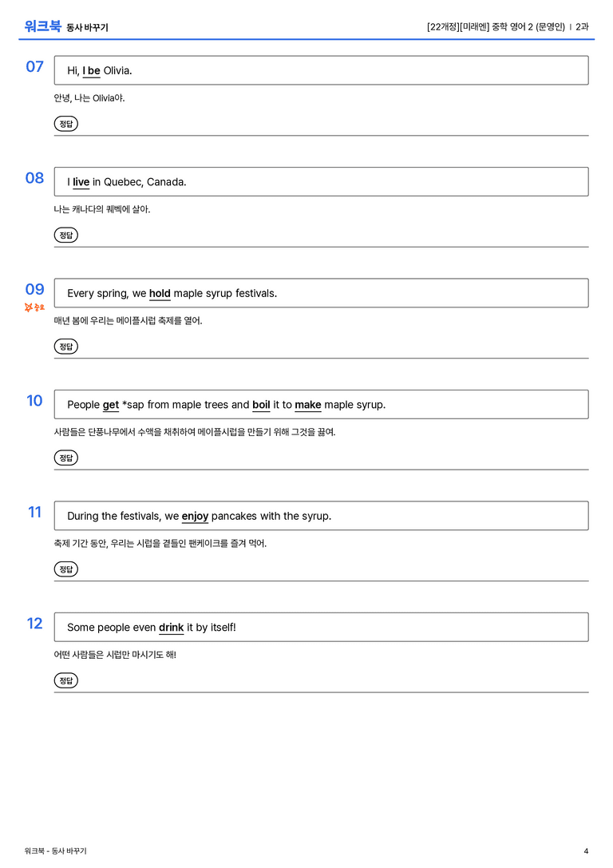Screen dimensions: 613x868
Task: Click the orange star 중요 marker
Action: 34,307
